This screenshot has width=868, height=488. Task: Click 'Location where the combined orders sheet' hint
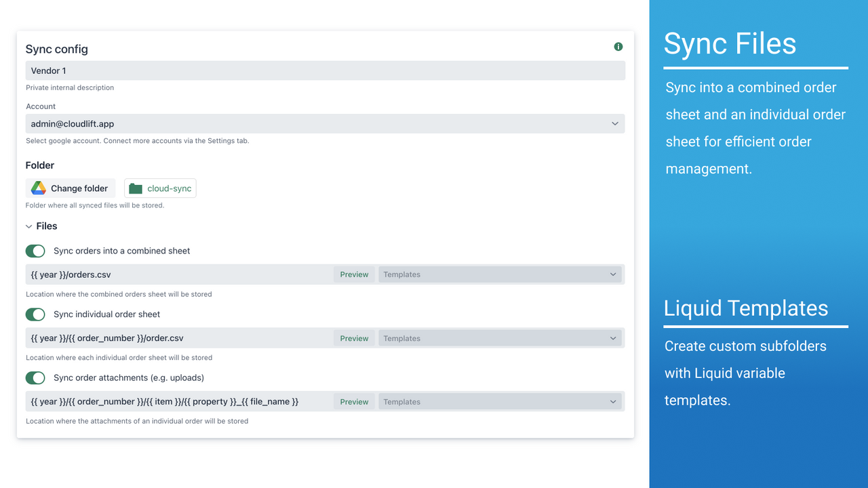pyautogui.click(x=119, y=294)
